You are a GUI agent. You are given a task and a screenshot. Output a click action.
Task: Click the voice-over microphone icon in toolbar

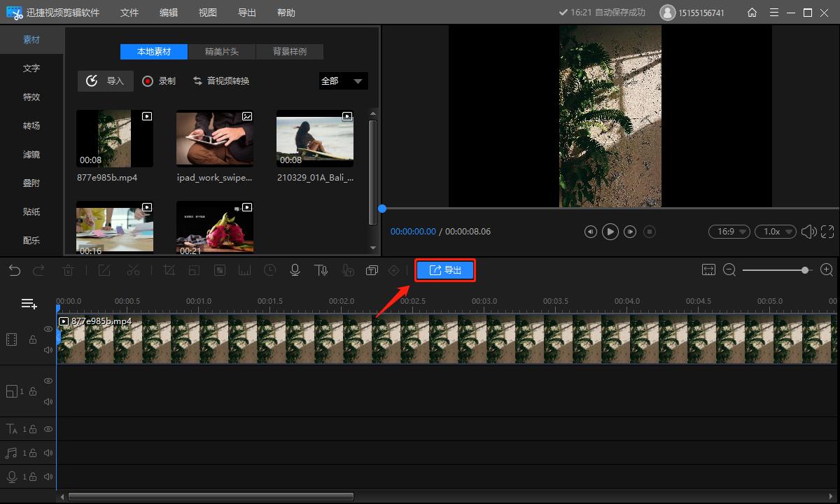295,270
